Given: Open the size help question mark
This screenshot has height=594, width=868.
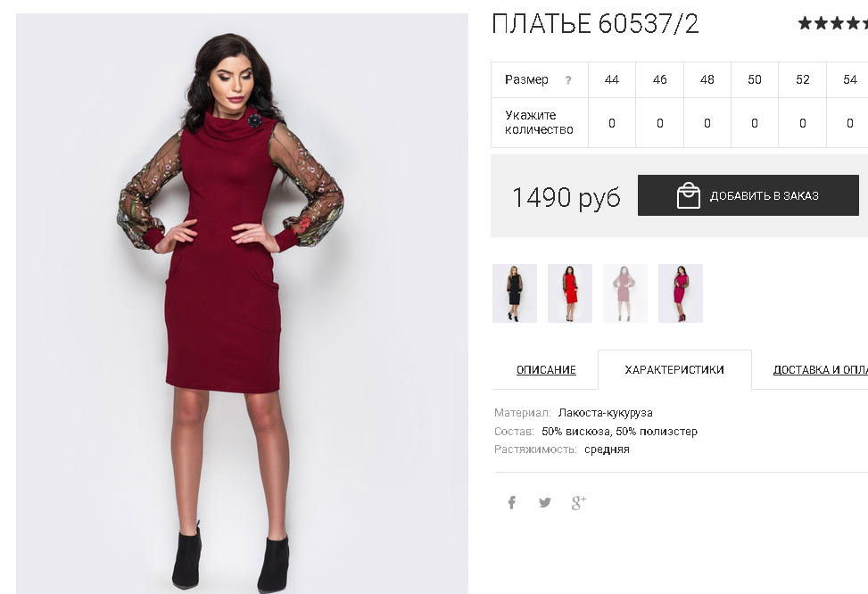Looking at the screenshot, I should pyautogui.click(x=568, y=80).
